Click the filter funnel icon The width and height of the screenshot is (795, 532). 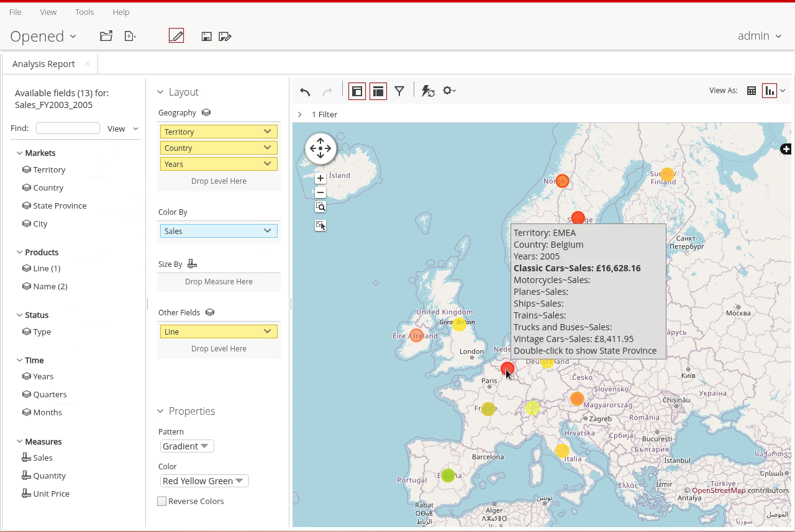pyautogui.click(x=399, y=91)
